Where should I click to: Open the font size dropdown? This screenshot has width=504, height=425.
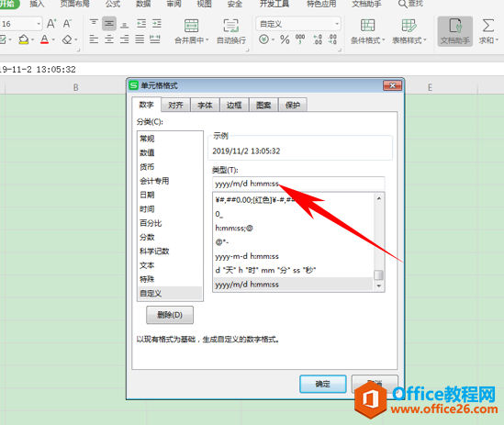coord(39,24)
